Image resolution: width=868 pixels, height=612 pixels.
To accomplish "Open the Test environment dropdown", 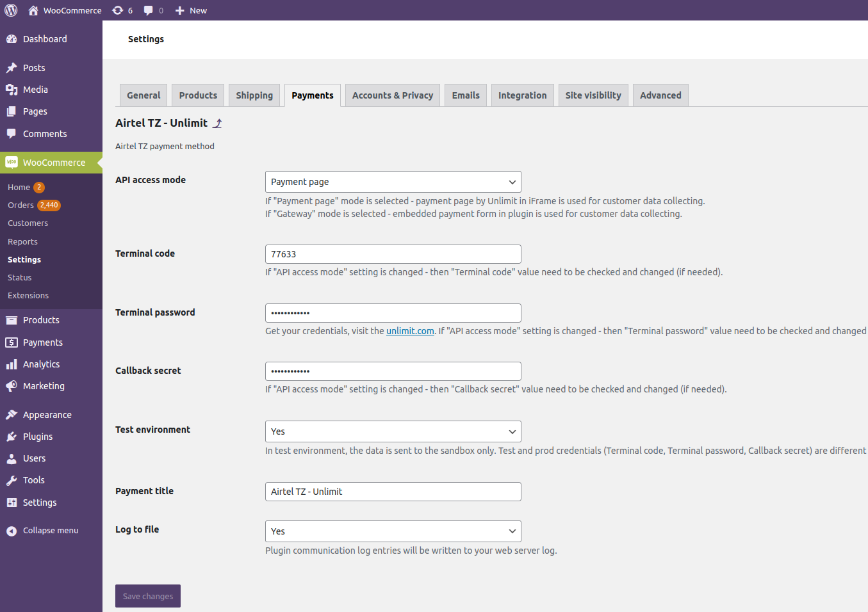I will (393, 431).
